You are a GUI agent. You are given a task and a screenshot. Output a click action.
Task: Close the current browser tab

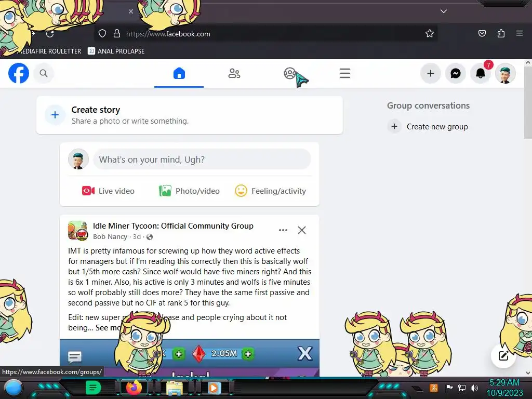131,11
